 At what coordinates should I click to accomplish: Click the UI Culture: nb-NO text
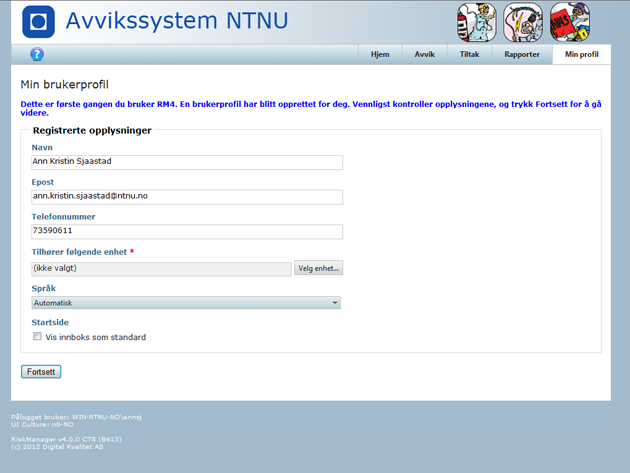(42, 424)
